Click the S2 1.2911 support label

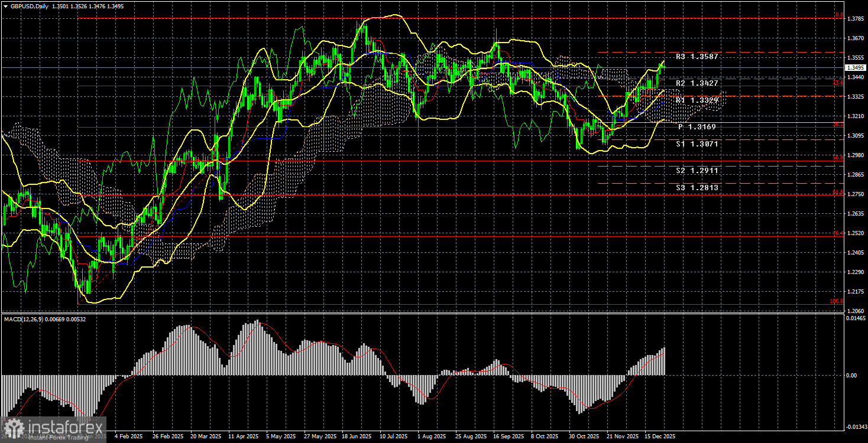[x=697, y=170]
